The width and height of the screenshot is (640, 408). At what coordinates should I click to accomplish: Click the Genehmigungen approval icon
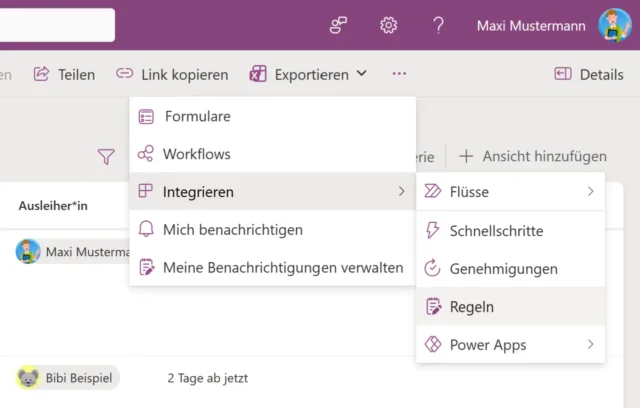432,268
